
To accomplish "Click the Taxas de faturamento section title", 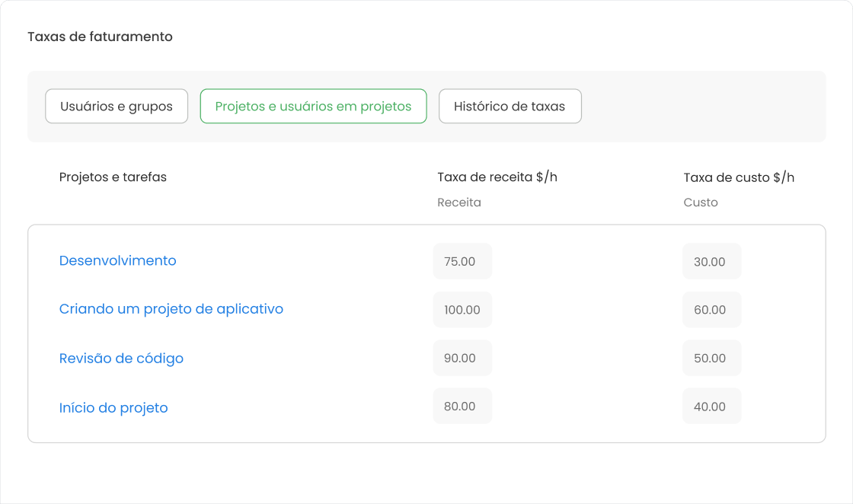I will pyautogui.click(x=100, y=37).
